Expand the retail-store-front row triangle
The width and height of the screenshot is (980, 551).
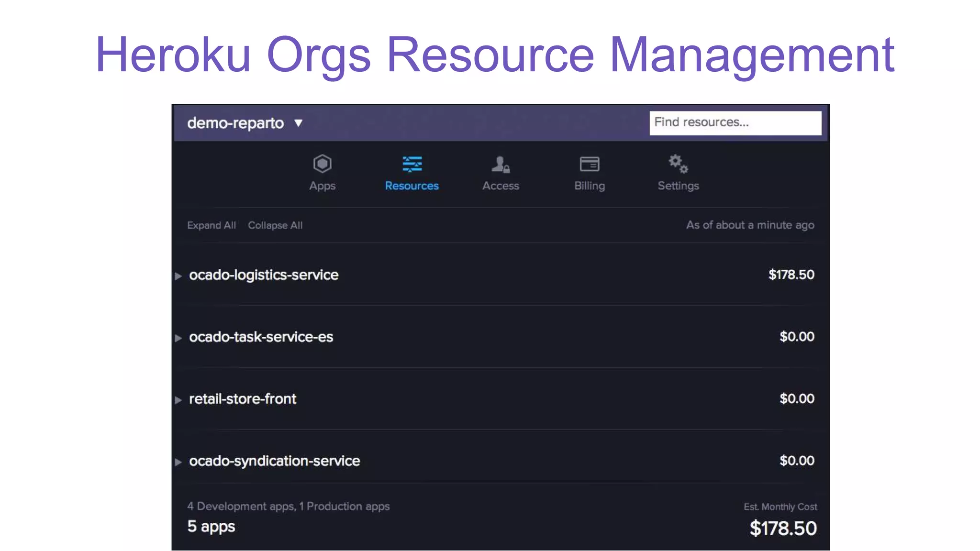[x=178, y=400]
